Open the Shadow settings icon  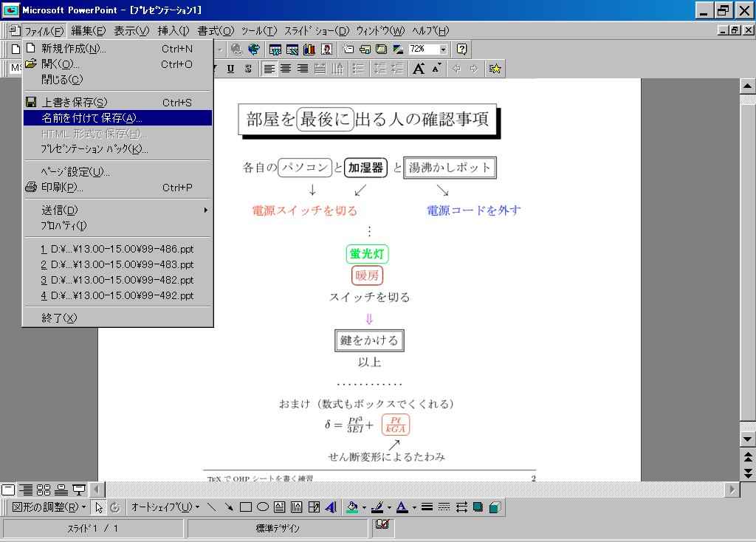pyautogui.click(x=478, y=507)
